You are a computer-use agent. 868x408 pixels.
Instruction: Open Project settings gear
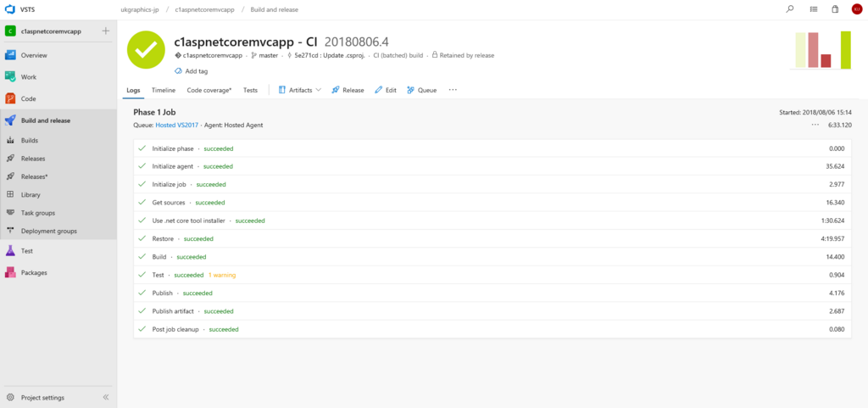pyautogui.click(x=10, y=398)
